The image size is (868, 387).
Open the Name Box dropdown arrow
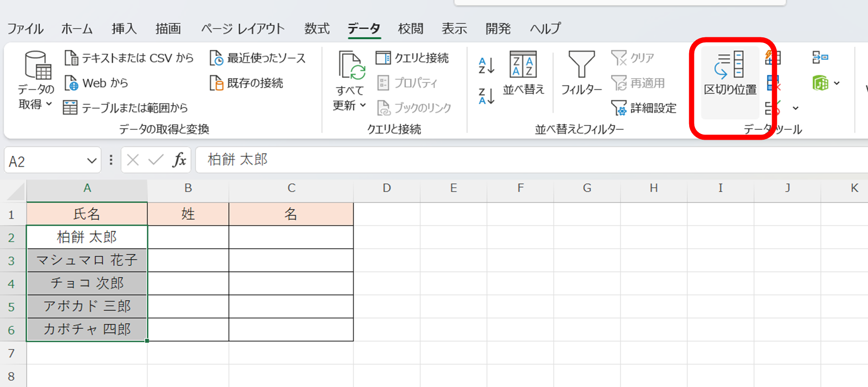pos(92,161)
